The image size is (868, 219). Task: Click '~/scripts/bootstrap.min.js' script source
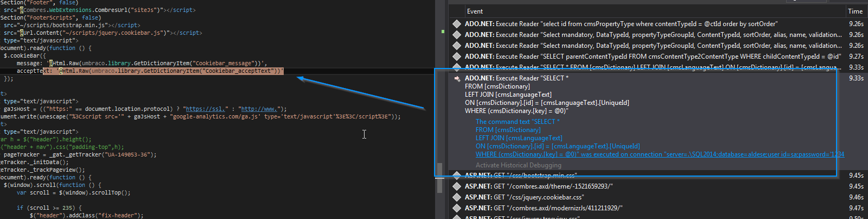point(63,25)
